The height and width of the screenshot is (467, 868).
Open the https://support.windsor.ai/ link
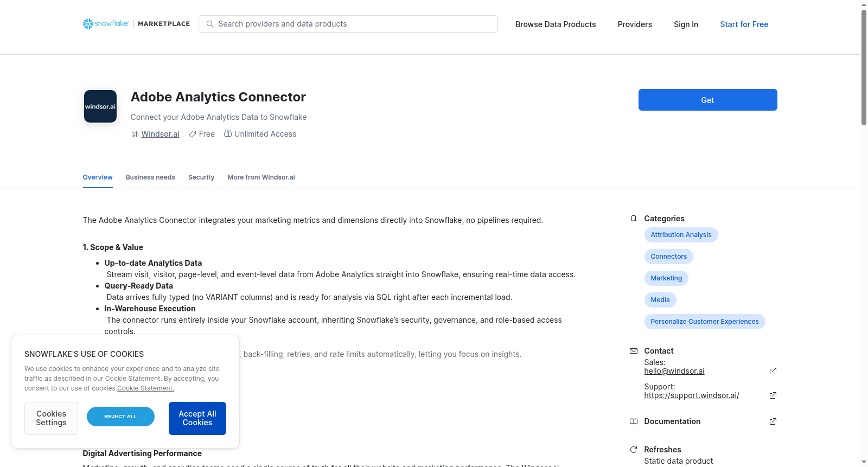pyautogui.click(x=692, y=395)
